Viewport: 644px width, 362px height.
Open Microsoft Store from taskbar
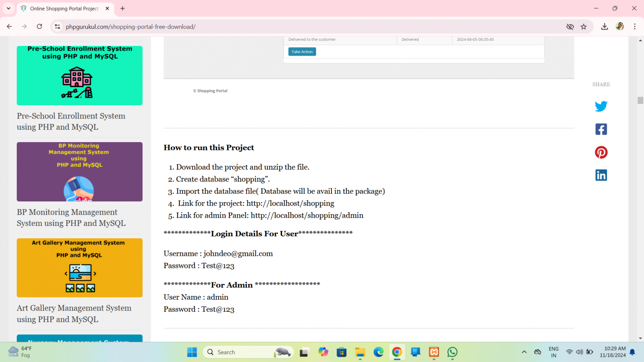coord(342,352)
